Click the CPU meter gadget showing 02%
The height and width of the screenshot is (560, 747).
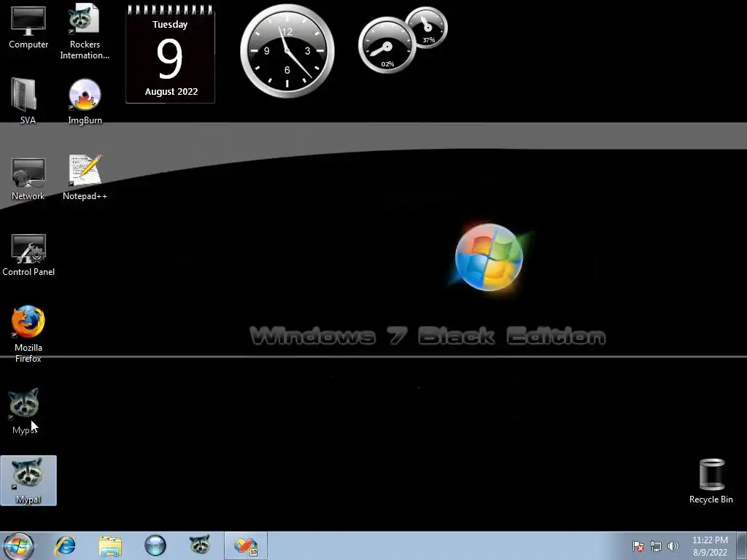(387, 46)
